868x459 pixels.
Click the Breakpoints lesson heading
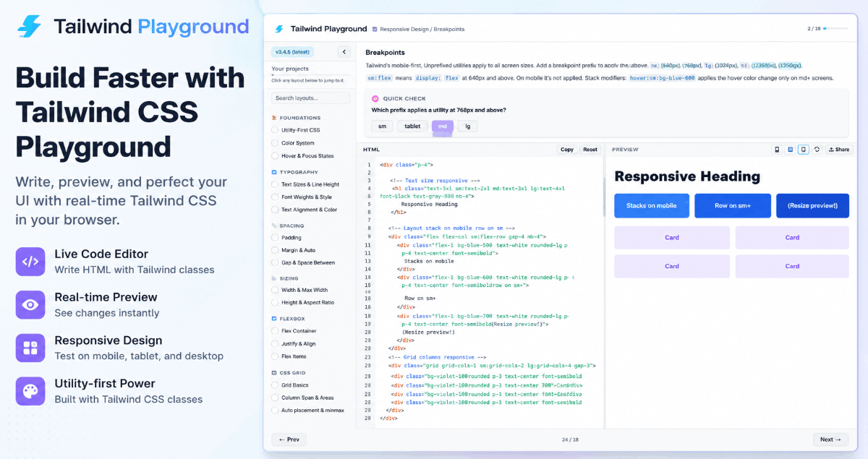click(385, 53)
